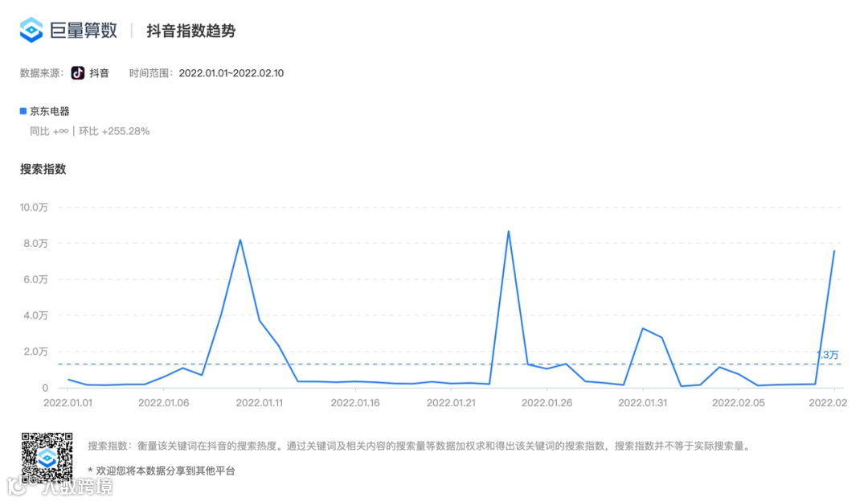Click the 环比 +255.28% value
This screenshot has height=502, width=868.
[114, 131]
